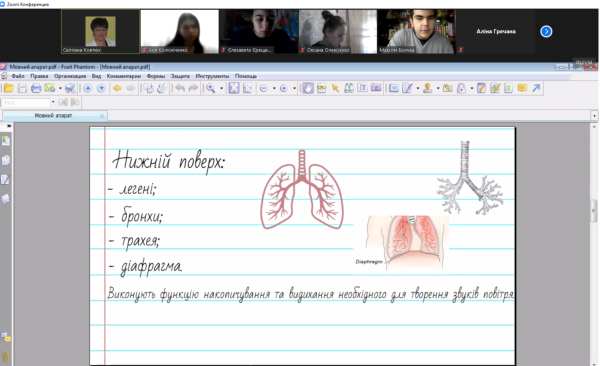This screenshot has height=366, width=600.
Task: Switch to the Мовний апарат document tab
Action: pyautogui.click(x=55, y=116)
